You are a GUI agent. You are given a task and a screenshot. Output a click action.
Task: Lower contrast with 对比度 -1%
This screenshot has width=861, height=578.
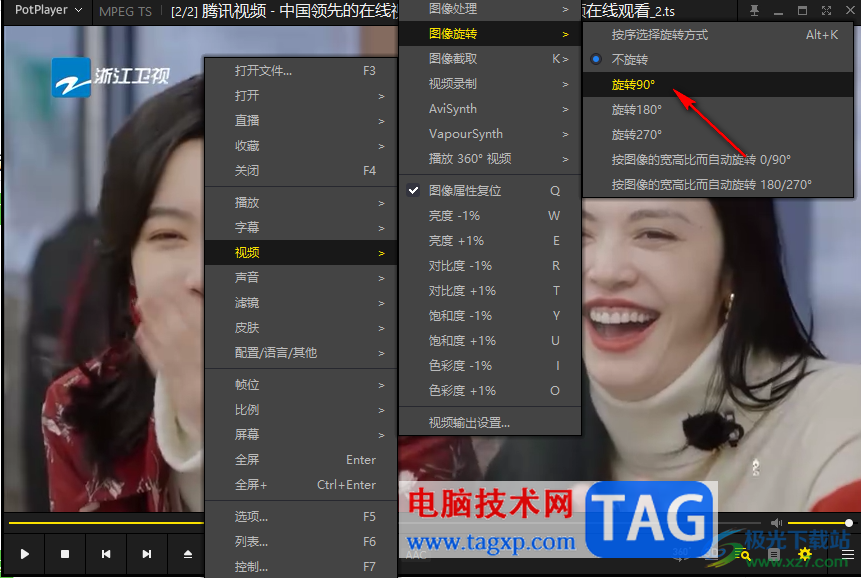(490, 266)
